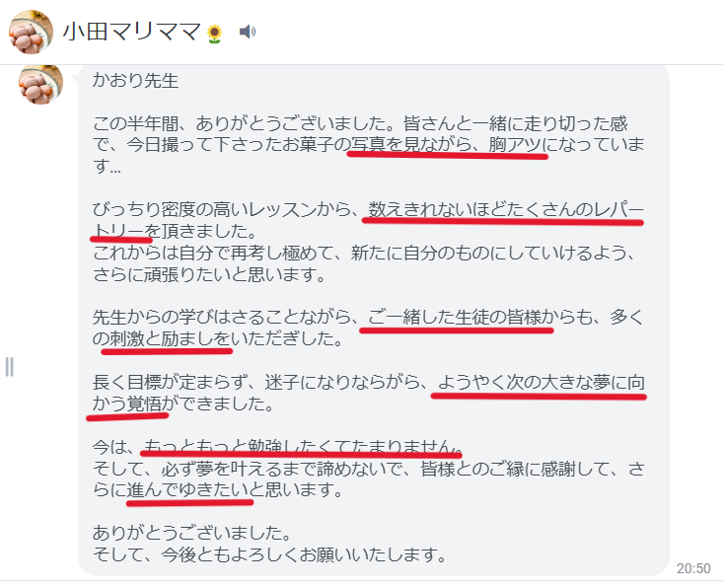Click the line さらに頑張りたいと思います。
The width and height of the screenshot is (723, 588).
tap(210, 274)
